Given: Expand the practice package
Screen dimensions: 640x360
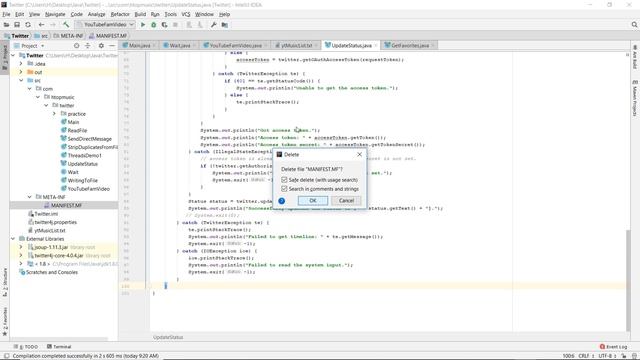Looking at the screenshot, I should coord(54,113).
